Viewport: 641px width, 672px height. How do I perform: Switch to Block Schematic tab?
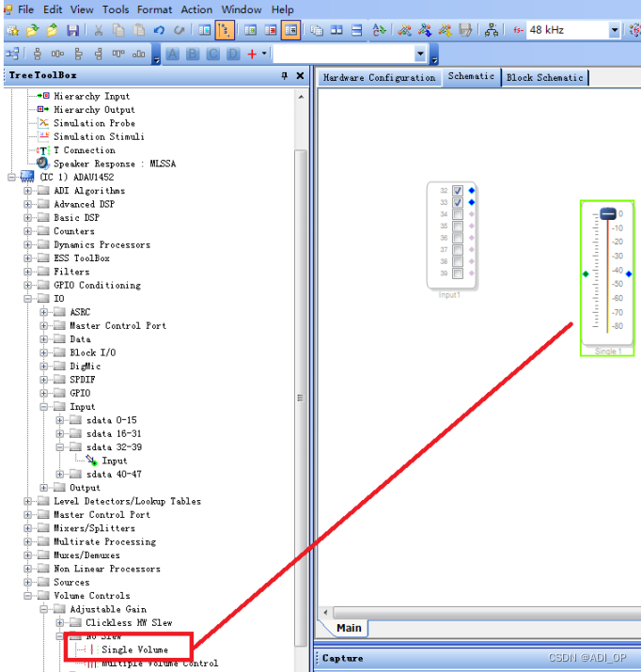coord(544,78)
